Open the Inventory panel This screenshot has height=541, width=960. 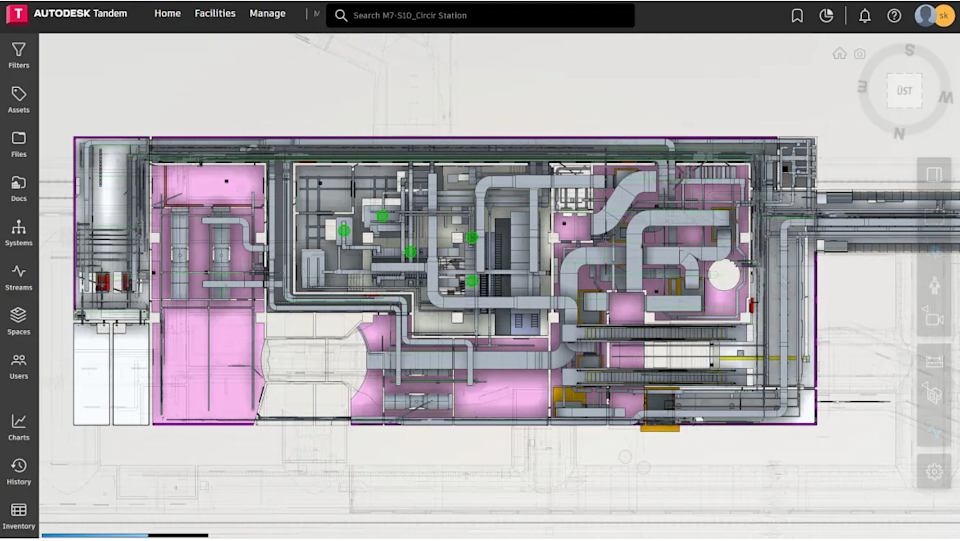coord(18,516)
